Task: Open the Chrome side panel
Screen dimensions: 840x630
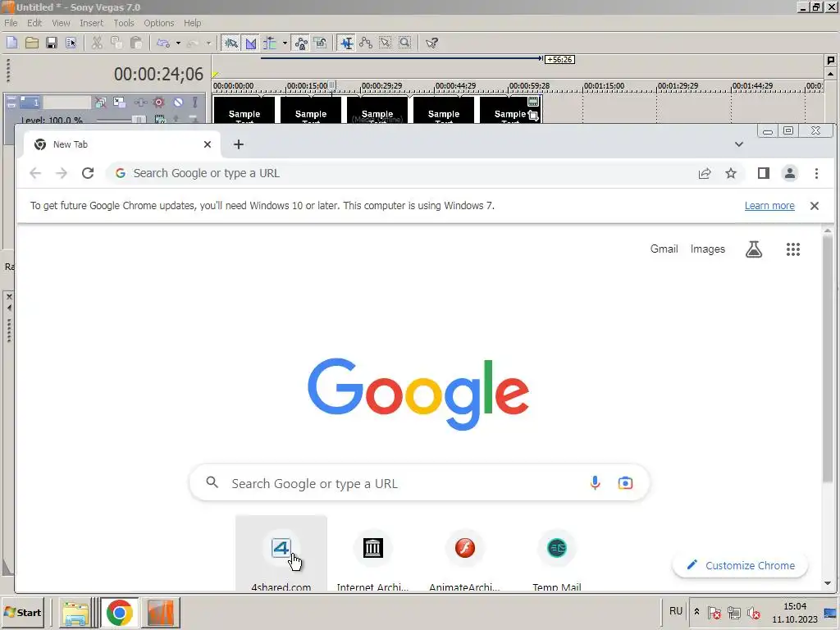Action: click(764, 173)
